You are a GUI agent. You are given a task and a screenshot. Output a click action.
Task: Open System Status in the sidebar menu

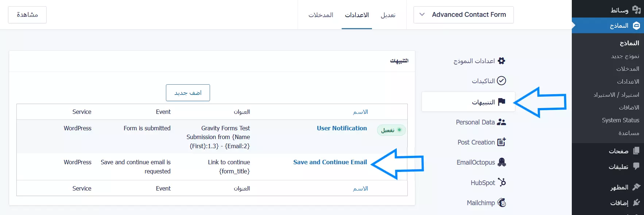coord(620,120)
